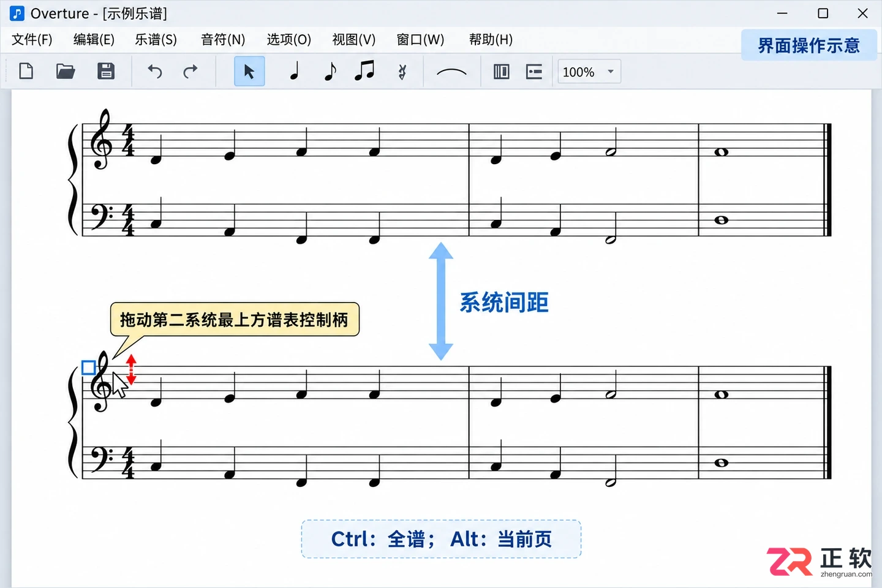Open the 编辑(E) menu
Screen dimensions: 882x588
(94, 40)
